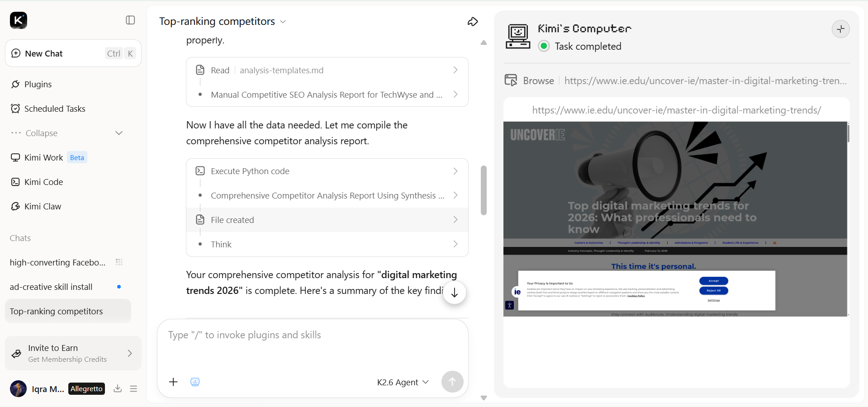Open the hamburger menu icon in the profile row
Image resolution: width=868 pixels, height=407 pixels.
pyautogui.click(x=133, y=388)
